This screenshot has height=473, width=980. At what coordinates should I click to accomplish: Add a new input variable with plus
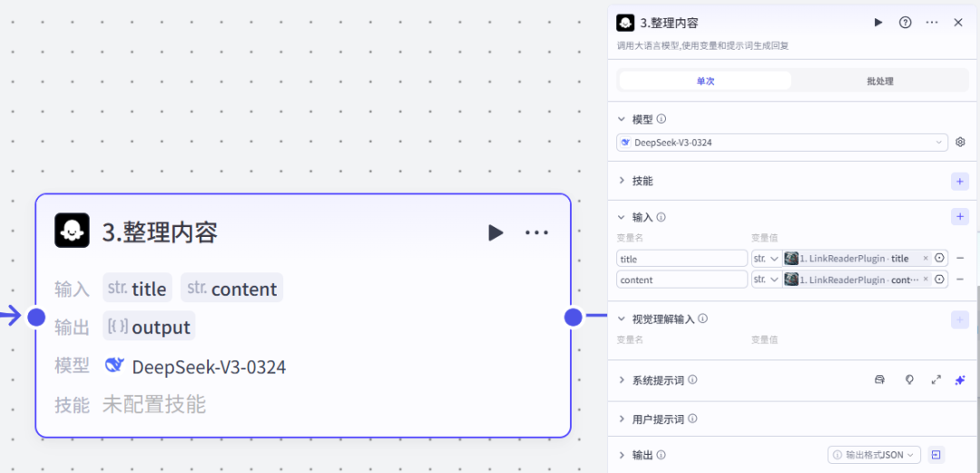(x=960, y=217)
